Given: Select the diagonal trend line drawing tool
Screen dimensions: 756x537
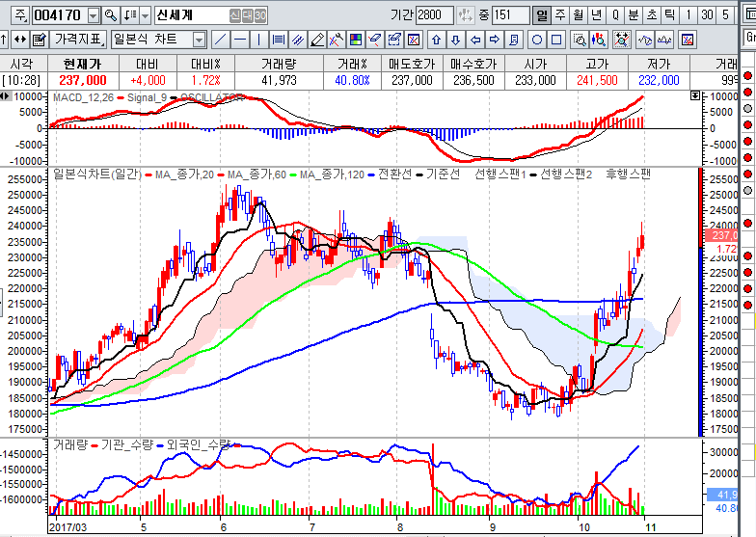Looking at the screenshot, I should click(x=220, y=40).
